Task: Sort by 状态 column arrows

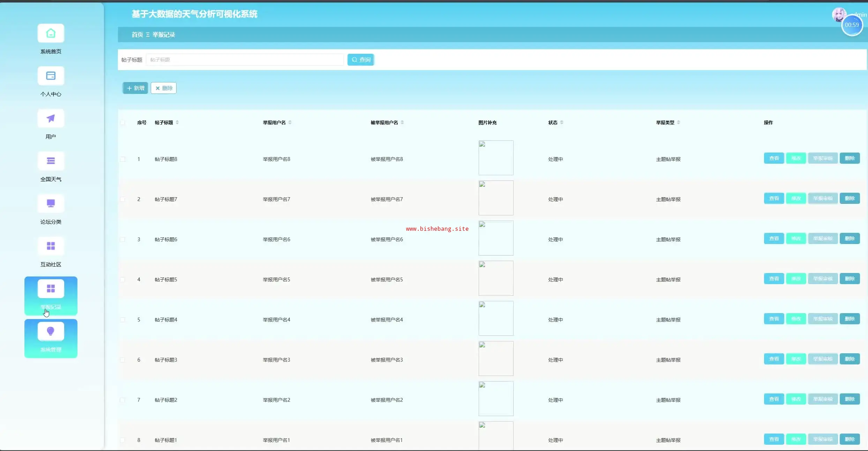Action: pos(562,123)
